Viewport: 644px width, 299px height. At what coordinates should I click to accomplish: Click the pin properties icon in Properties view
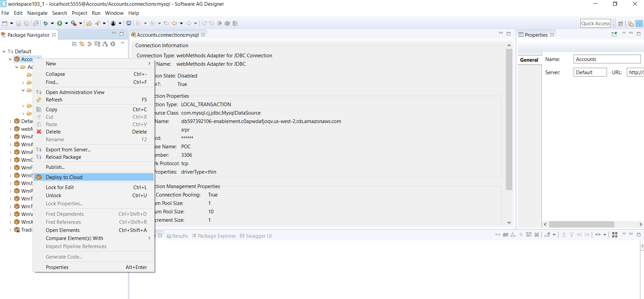point(614,34)
